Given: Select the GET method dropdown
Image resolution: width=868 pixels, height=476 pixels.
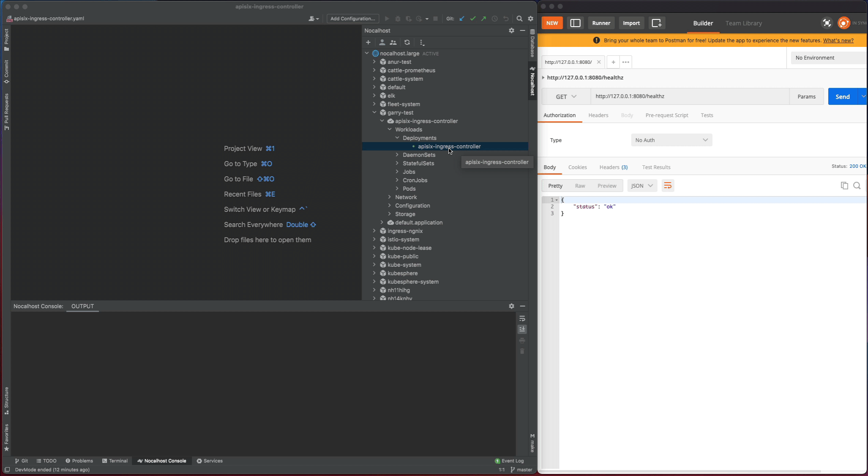Looking at the screenshot, I should (x=565, y=96).
